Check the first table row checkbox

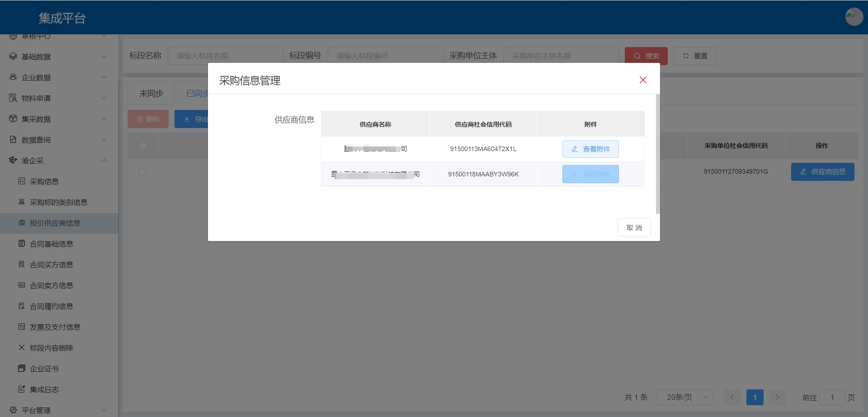[142, 172]
